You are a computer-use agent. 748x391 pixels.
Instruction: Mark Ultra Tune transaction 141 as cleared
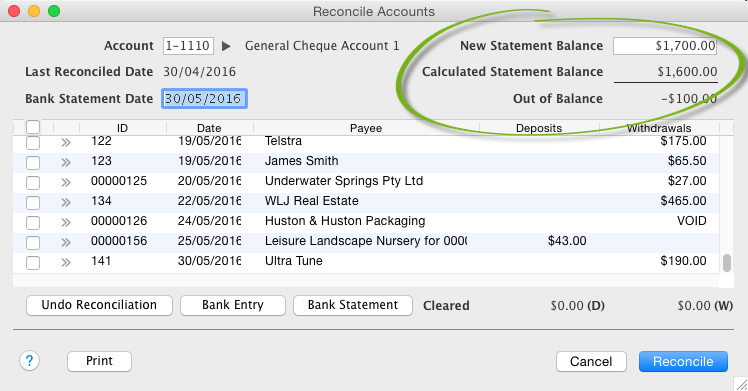tap(33, 263)
